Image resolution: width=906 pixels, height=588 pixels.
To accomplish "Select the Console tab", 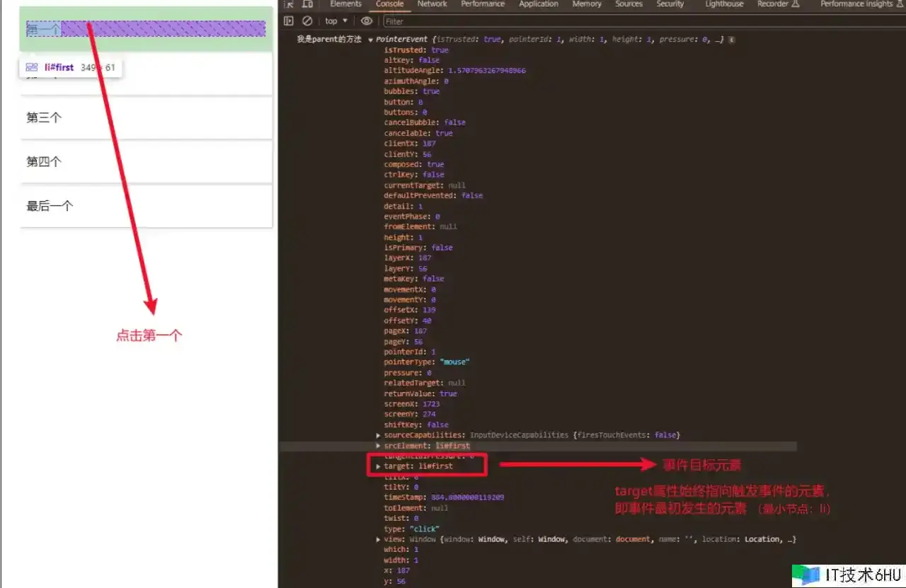I will (390, 4).
